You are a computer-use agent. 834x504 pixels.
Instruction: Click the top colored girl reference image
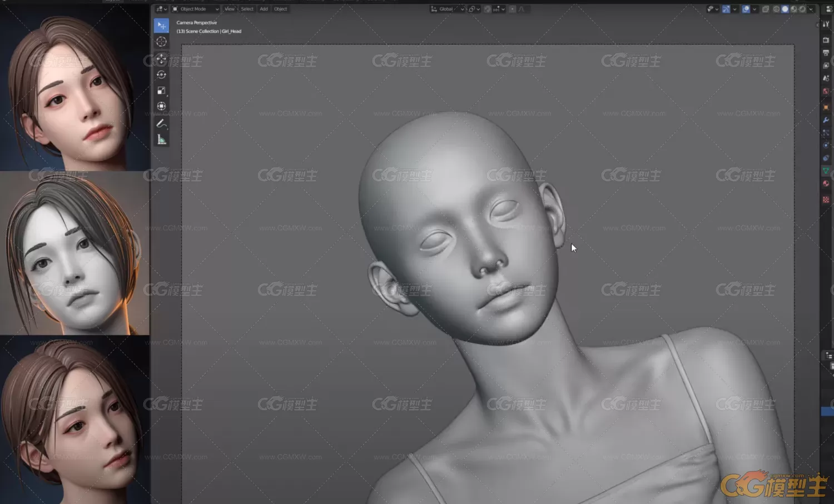click(x=75, y=89)
